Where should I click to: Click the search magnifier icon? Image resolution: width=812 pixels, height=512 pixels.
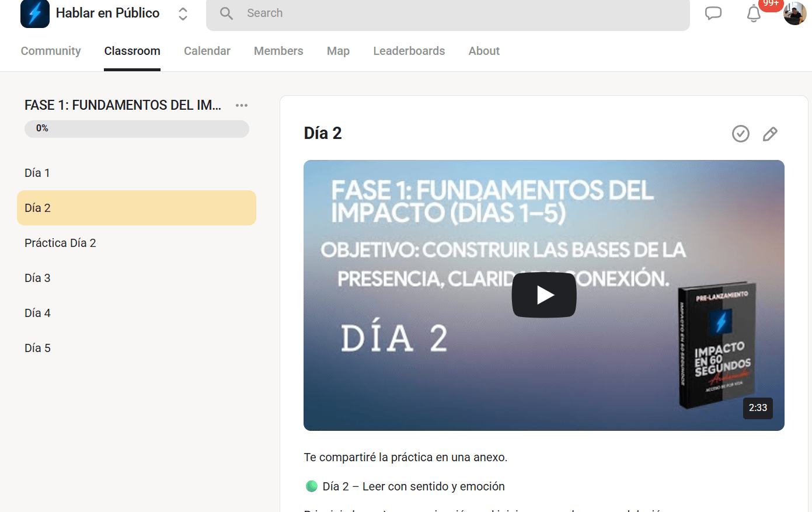[226, 13]
